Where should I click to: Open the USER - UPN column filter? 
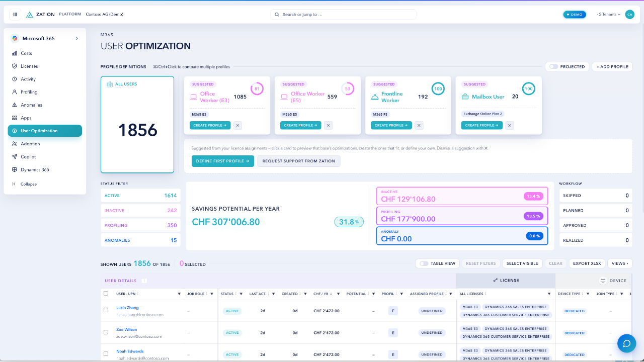tap(179, 294)
